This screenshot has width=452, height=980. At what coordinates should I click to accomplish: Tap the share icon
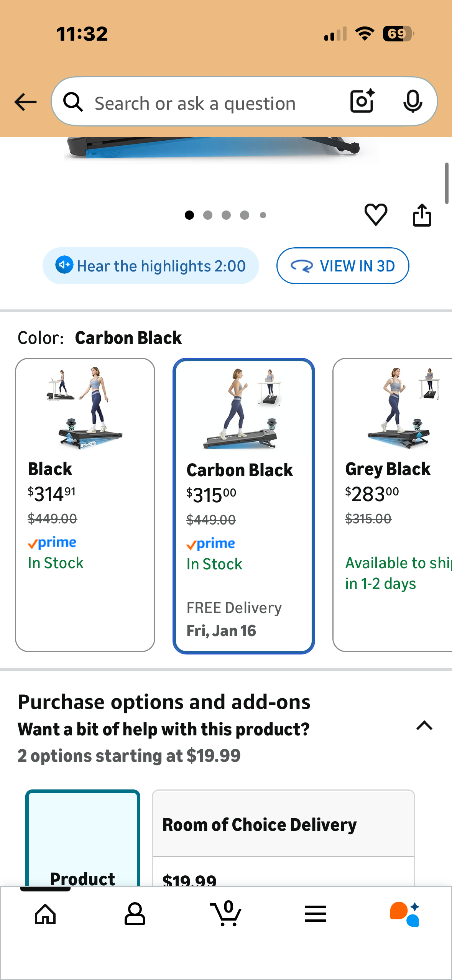422,215
